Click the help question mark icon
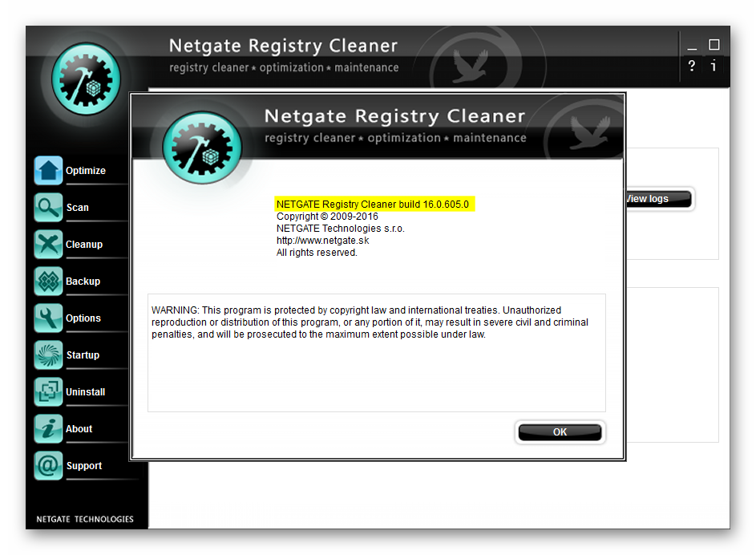Image resolution: width=756 pixels, height=555 pixels. (x=692, y=66)
